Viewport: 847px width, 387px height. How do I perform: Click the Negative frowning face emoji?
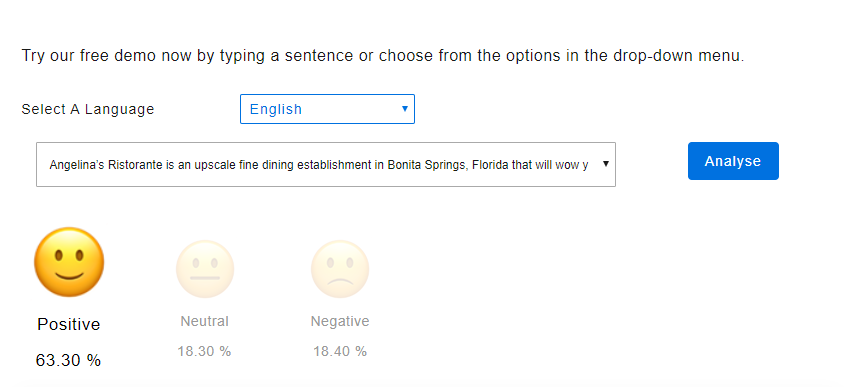coord(340,269)
